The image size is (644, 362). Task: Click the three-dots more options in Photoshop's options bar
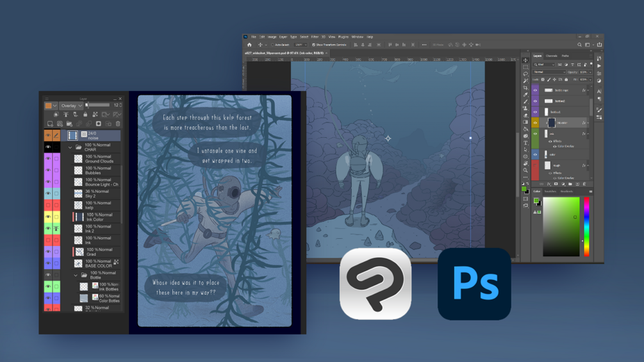tap(424, 45)
